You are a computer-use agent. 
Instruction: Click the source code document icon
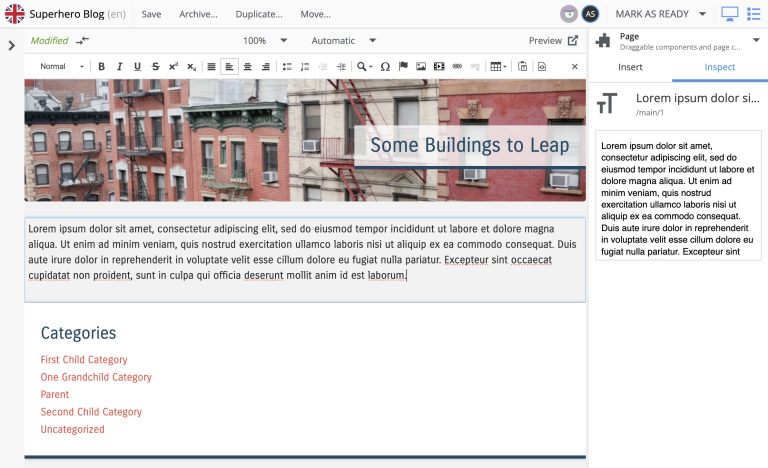(x=542, y=67)
